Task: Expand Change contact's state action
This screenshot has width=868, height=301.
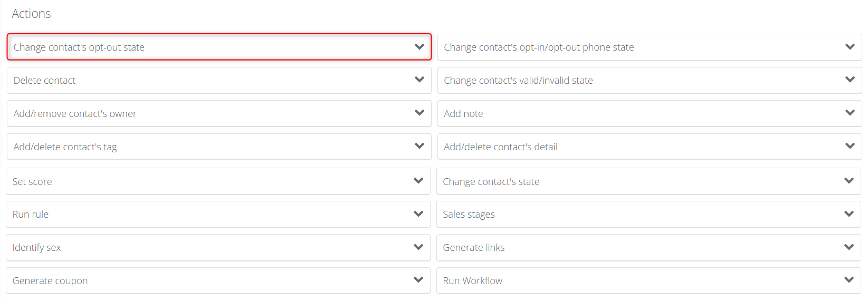Action: click(648, 181)
